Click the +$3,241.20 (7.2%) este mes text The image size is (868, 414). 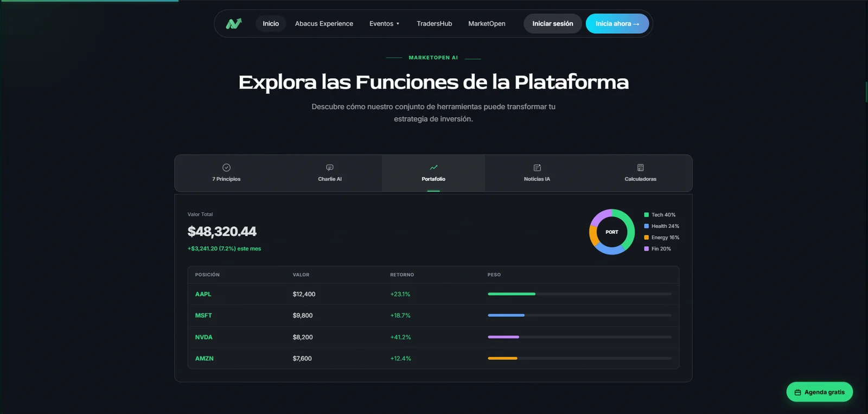(224, 249)
